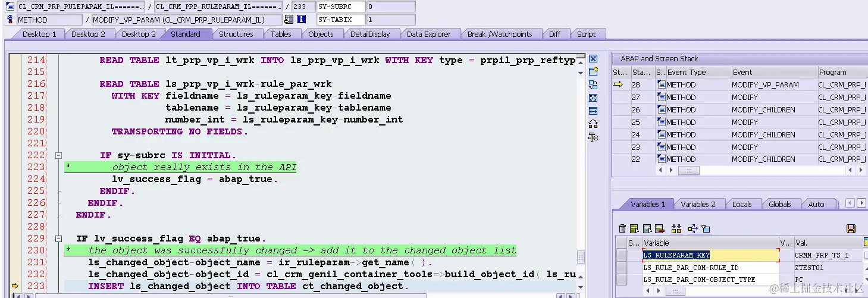
Task: Click the horizontal scrollbar thumb in Variables table
Action: pos(675,291)
